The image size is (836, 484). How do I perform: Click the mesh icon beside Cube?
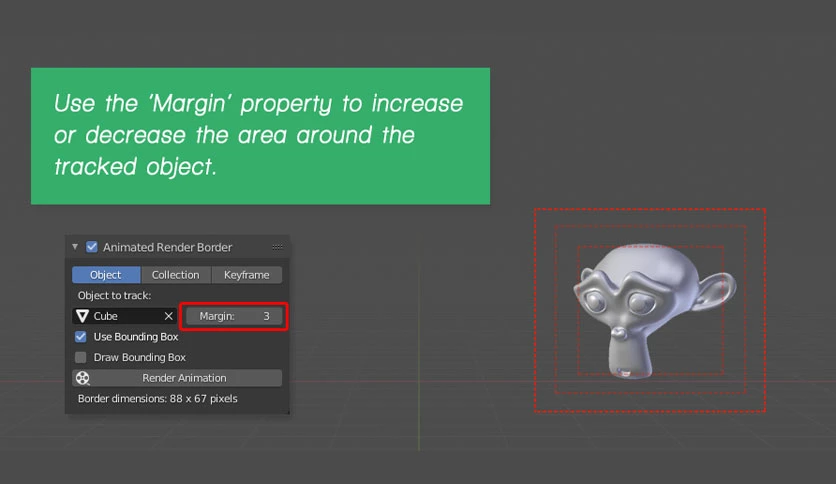point(82,316)
